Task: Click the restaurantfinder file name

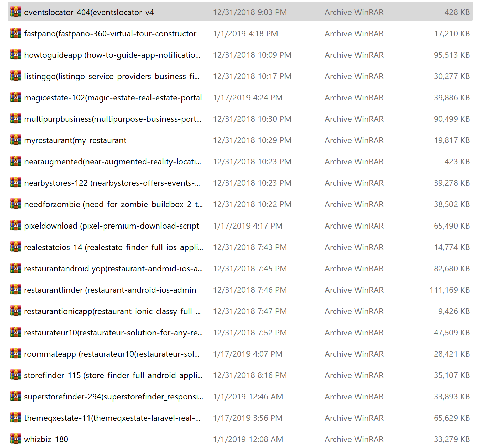Action: click(110, 290)
